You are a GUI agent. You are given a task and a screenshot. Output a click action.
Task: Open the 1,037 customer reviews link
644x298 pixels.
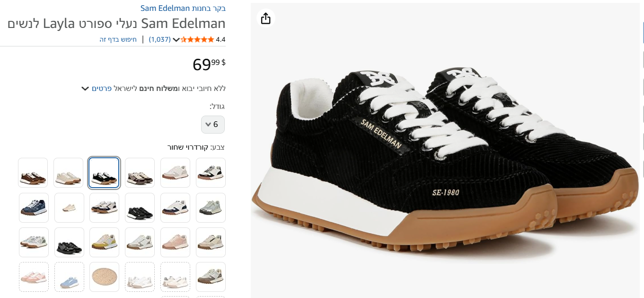click(x=159, y=39)
